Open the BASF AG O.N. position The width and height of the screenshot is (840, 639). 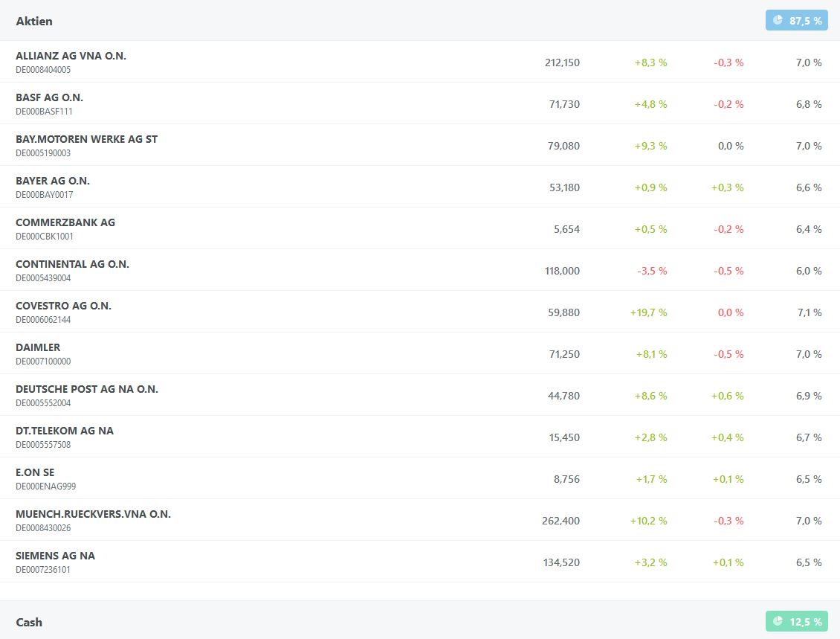click(x=49, y=97)
